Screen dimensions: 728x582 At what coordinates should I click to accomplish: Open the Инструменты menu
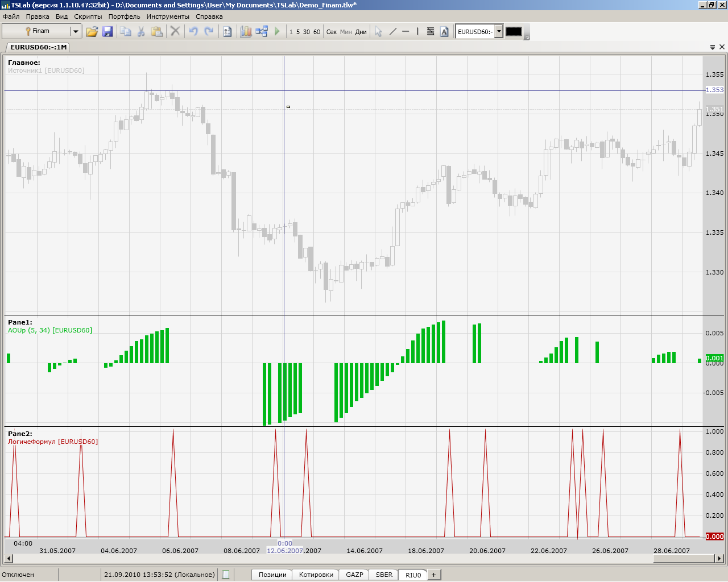point(168,16)
